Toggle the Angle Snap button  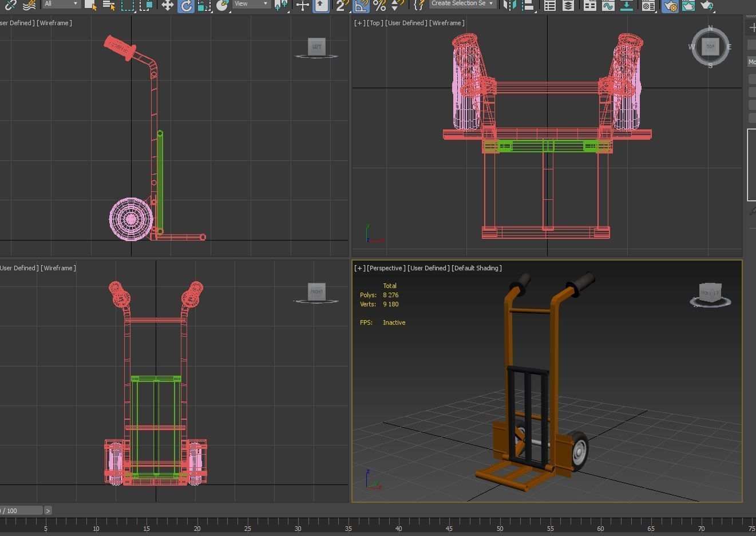point(361,5)
